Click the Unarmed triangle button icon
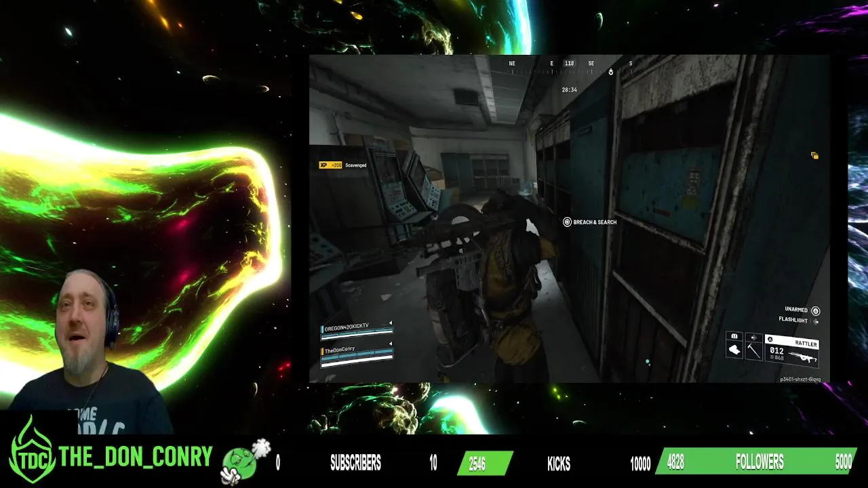Viewport: 868px width, 488px height. [816, 311]
